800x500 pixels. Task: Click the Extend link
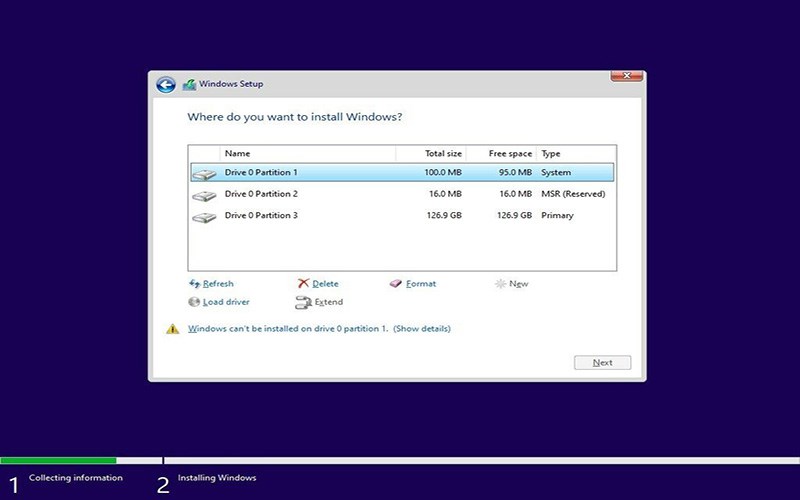coord(329,302)
